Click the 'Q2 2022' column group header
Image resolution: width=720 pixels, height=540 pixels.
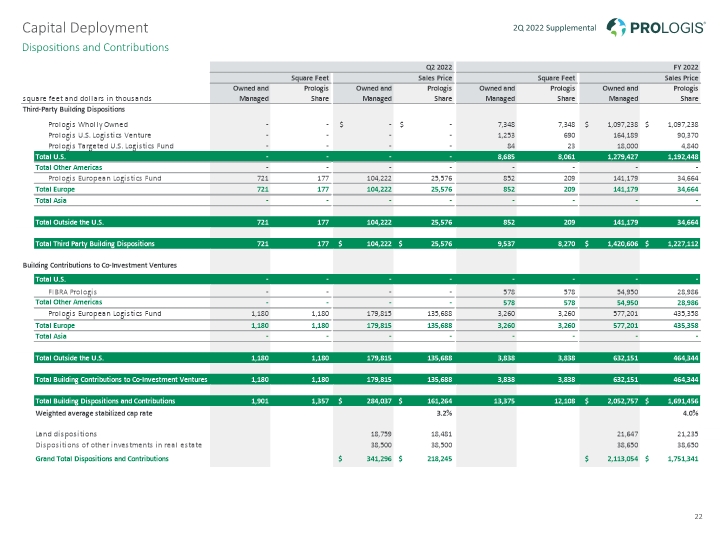tap(439, 67)
